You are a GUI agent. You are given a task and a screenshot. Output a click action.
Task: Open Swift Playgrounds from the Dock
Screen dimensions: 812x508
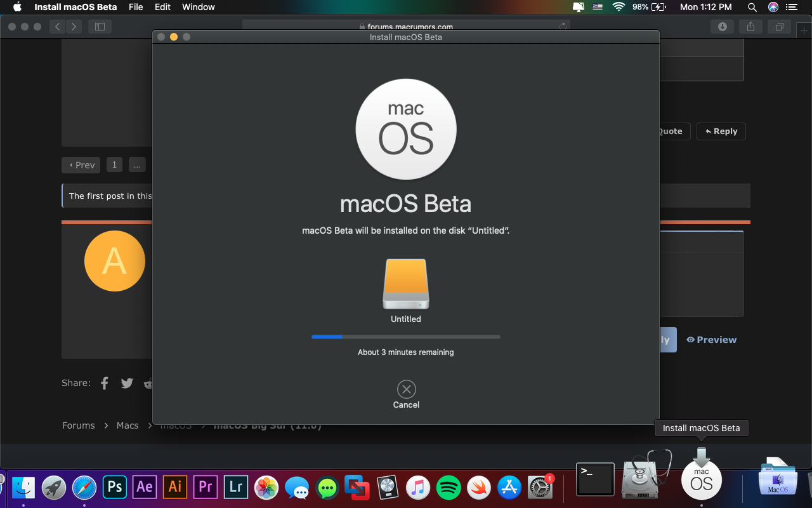(479, 487)
